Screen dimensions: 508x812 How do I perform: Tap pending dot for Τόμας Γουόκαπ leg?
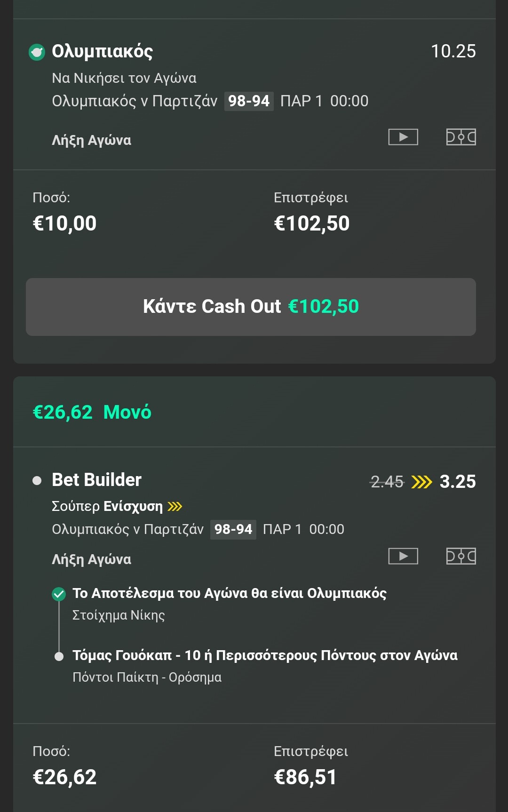tap(59, 656)
